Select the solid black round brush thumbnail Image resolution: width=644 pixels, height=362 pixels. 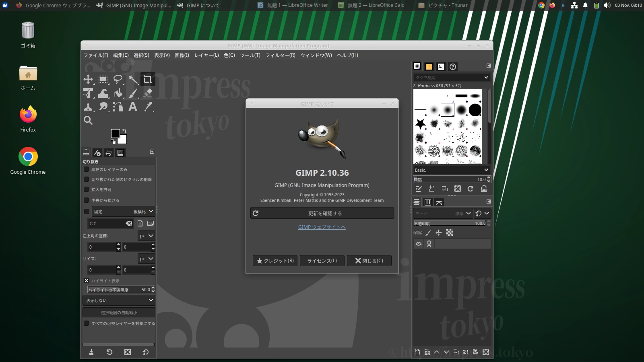[475, 109]
